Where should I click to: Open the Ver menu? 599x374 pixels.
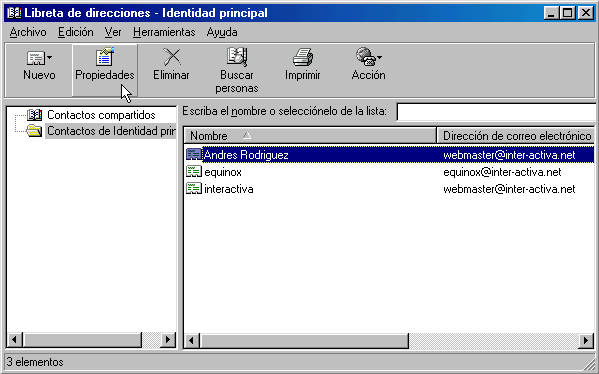[113, 32]
